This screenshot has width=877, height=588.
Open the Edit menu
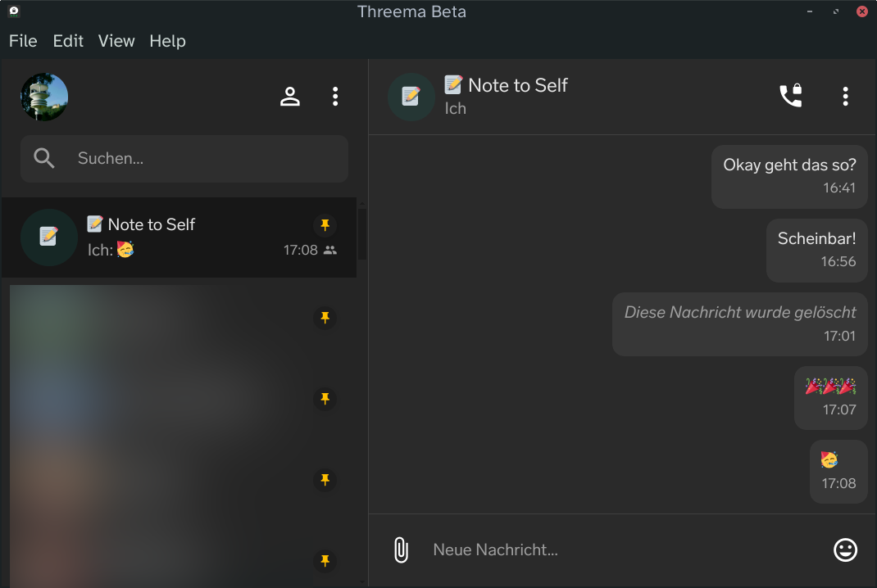68,41
